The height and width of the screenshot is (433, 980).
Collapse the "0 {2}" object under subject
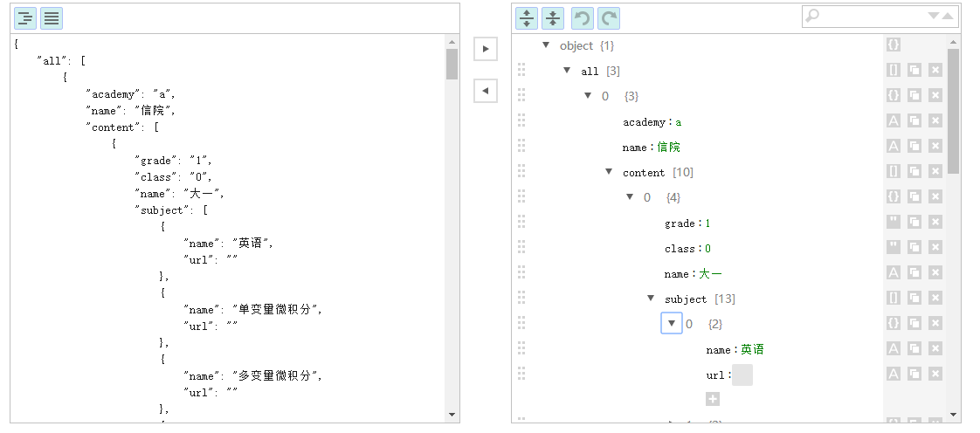pyautogui.click(x=672, y=324)
